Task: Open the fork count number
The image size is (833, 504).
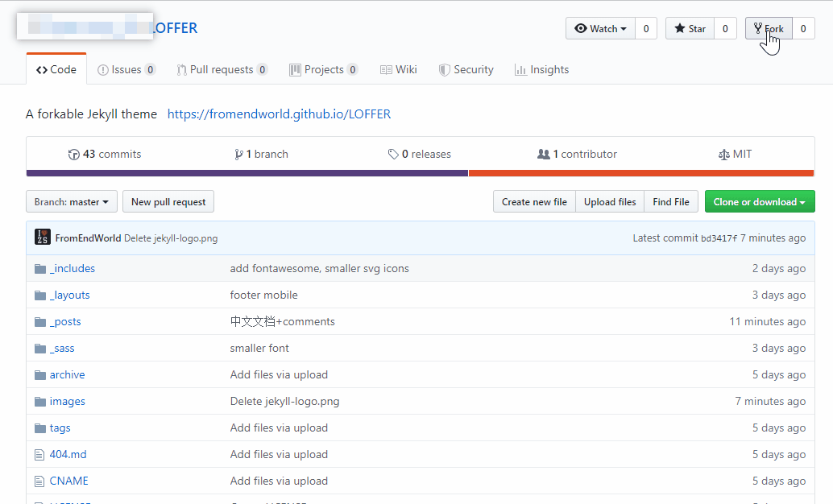Action: tap(803, 29)
